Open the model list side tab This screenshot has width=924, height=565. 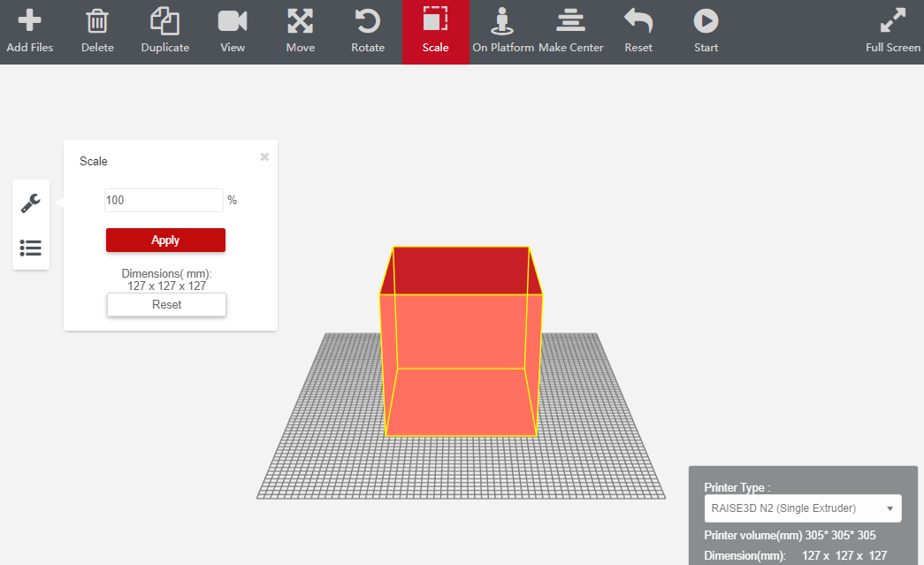31,248
